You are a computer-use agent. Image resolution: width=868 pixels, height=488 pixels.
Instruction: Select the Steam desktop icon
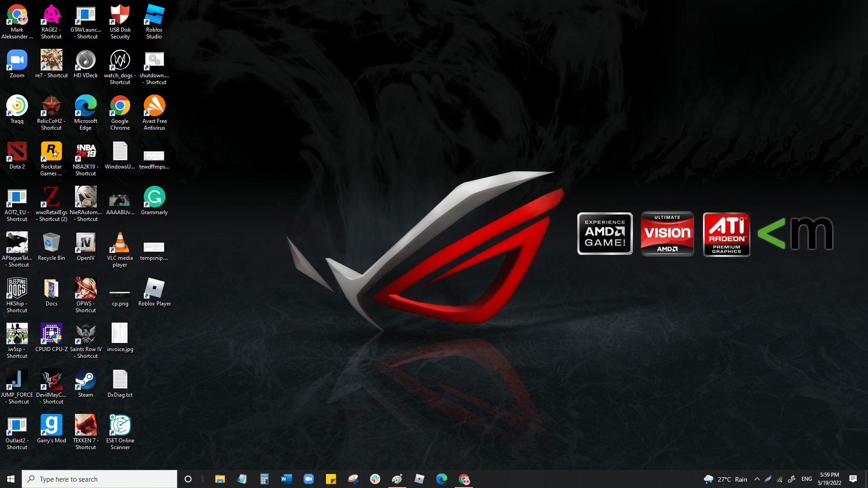pos(85,384)
